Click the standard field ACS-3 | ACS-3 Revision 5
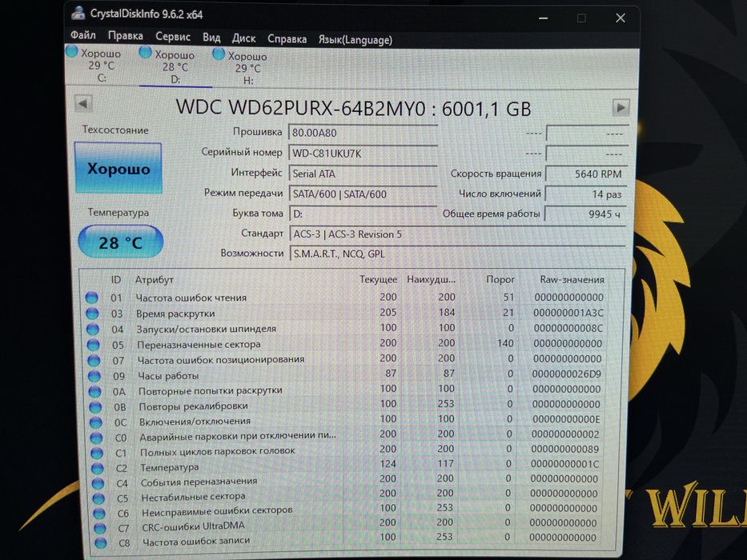 click(457, 234)
